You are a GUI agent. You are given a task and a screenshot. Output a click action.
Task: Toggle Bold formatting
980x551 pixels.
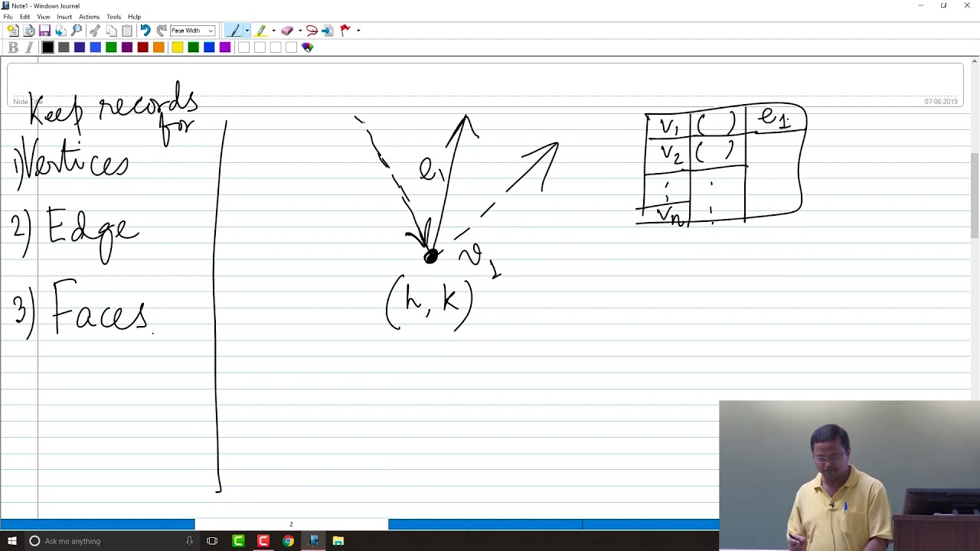click(x=13, y=47)
